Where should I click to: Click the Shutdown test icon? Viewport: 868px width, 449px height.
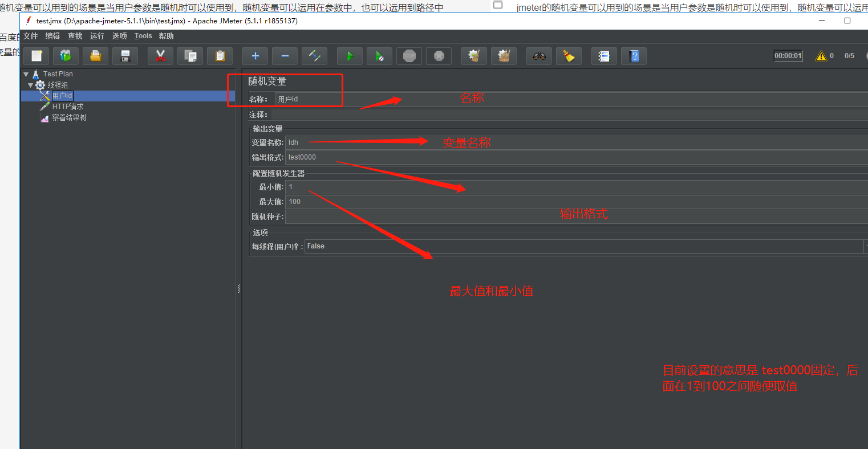439,56
